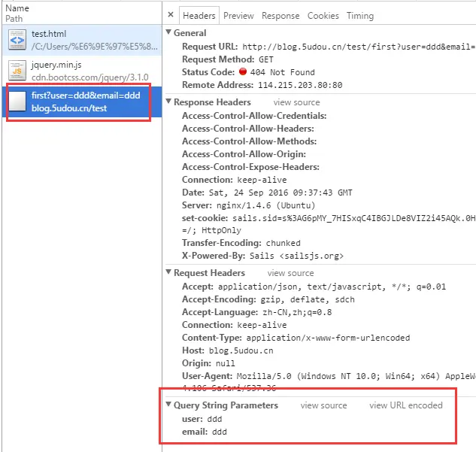
Task: Click the Path column header label
Action: [x=14, y=19]
